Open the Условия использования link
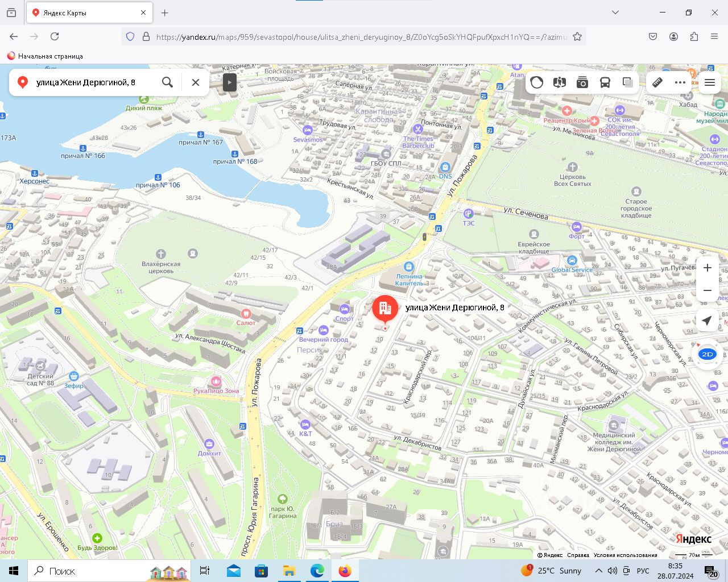The image size is (728, 582). (625, 555)
